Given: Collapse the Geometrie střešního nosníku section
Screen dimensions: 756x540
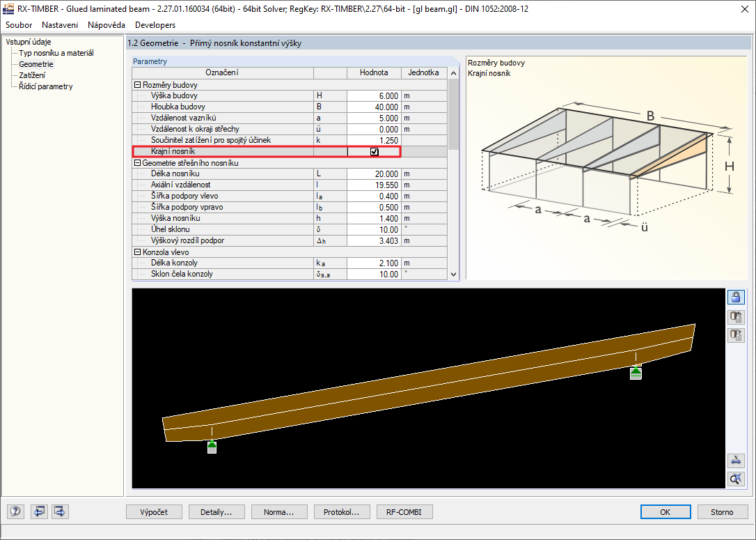Looking at the screenshot, I should click(x=136, y=162).
